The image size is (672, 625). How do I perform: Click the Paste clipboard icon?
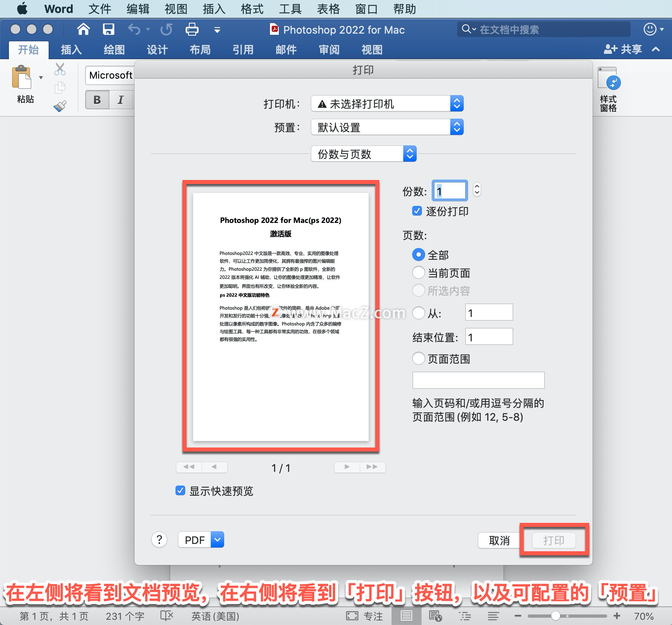point(21,77)
